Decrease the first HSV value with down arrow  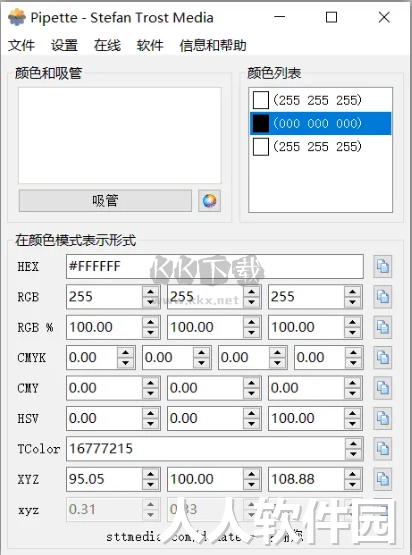150,424
